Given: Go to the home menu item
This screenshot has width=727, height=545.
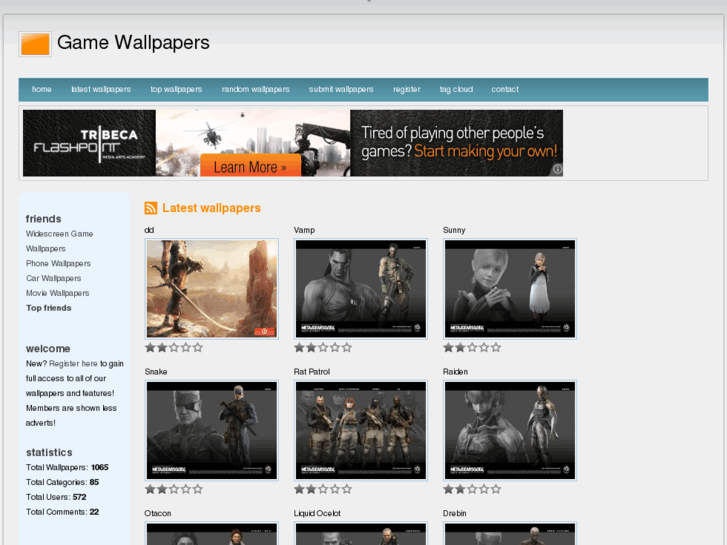Looking at the screenshot, I should [42, 89].
